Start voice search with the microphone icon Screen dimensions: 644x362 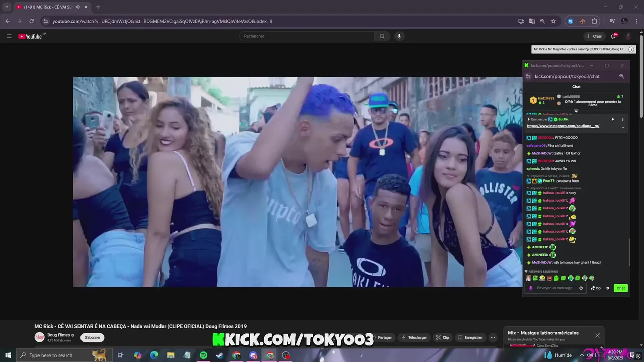pyautogui.click(x=399, y=36)
